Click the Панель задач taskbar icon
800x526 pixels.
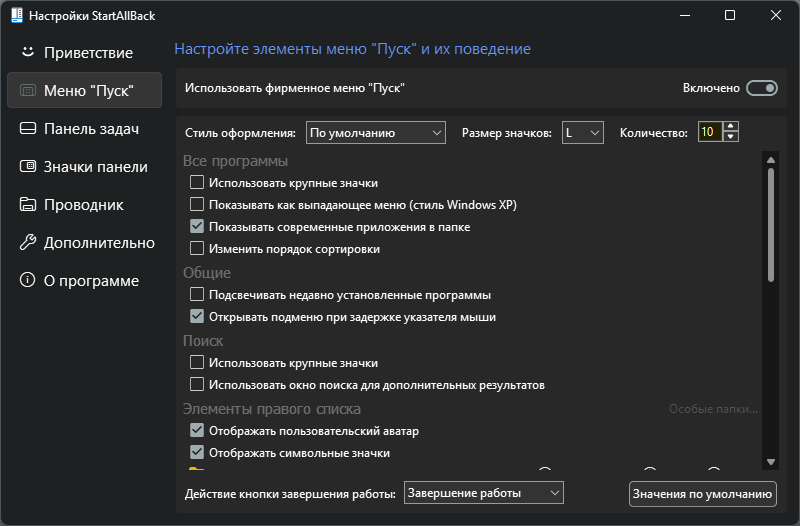(28, 128)
